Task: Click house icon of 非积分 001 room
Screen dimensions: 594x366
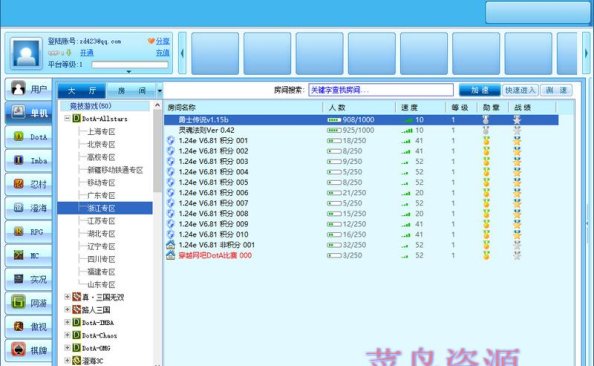Action: (x=170, y=245)
